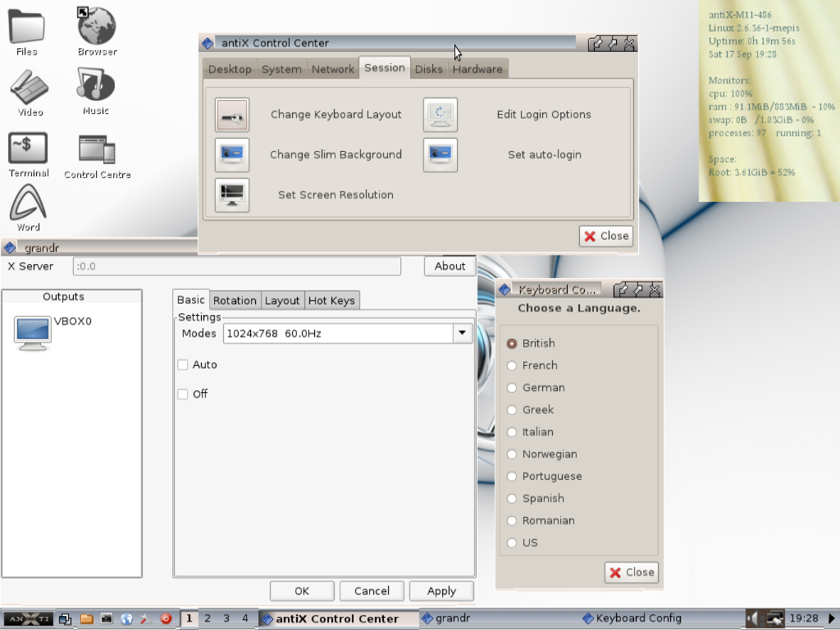Switch to the Hardware tab
The width and height of the screenshot is (840, 630).
pos(477,69)
